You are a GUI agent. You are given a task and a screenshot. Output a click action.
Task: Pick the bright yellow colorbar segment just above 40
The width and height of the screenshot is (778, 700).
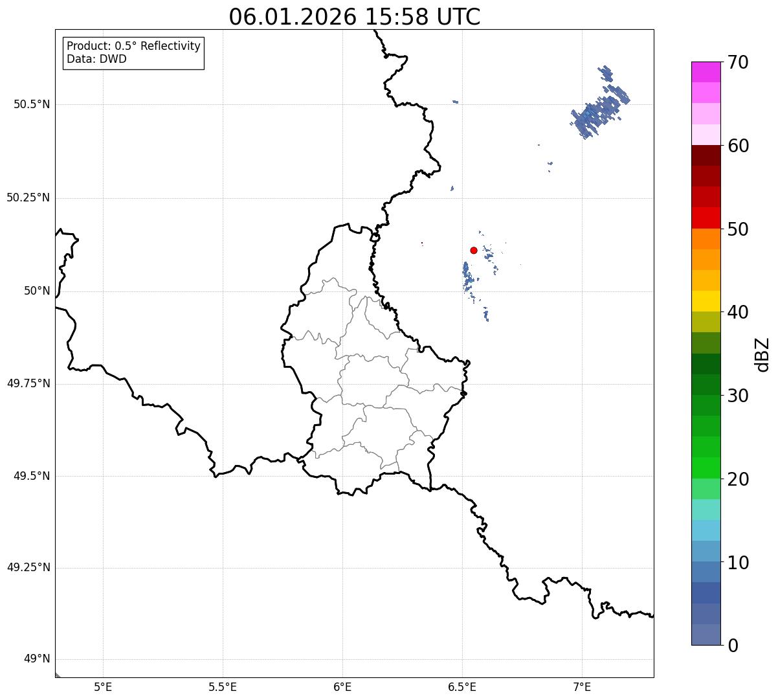706,301
